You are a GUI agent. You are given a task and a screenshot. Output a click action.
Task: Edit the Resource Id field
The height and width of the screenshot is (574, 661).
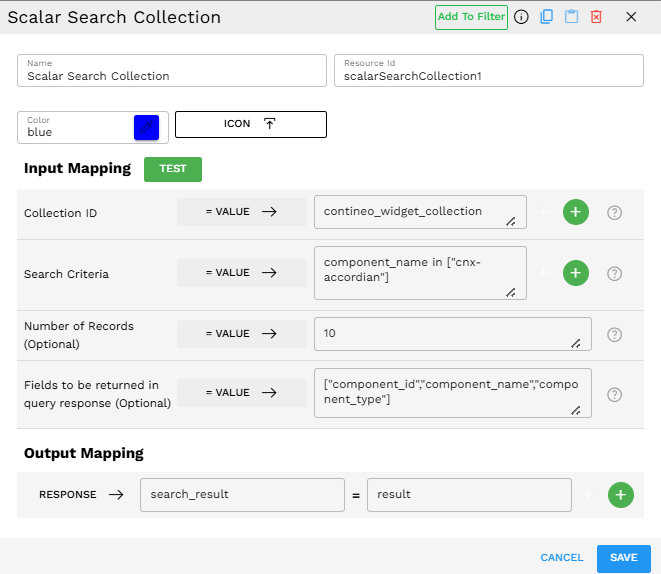tap(488, 76)
